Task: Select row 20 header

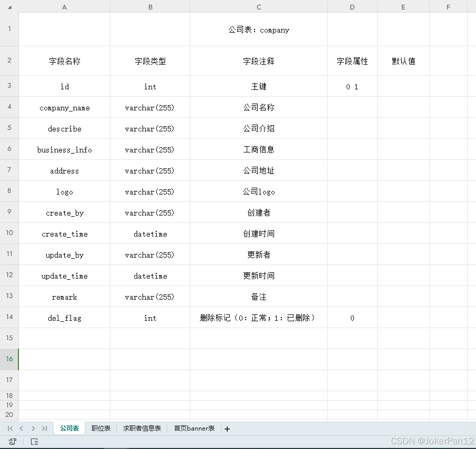Action: [9, 415]
